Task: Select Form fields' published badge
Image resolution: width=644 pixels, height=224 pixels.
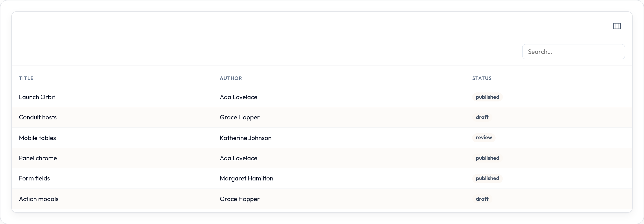Action: click(487, 178)
